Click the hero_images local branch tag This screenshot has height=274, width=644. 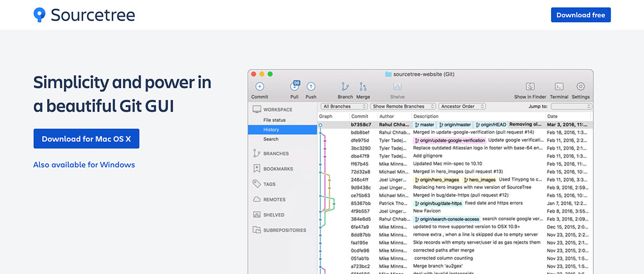tap(480, 179)
